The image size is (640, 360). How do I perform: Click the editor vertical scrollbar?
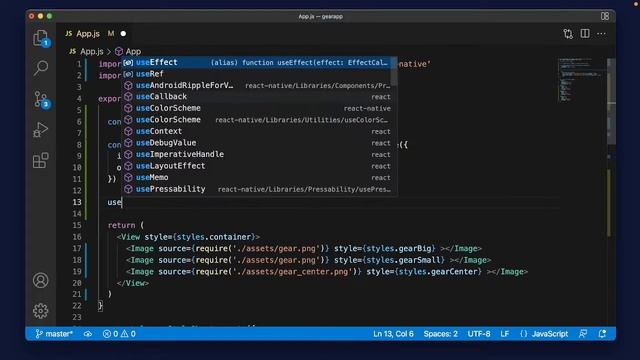[x=611, y=102]
